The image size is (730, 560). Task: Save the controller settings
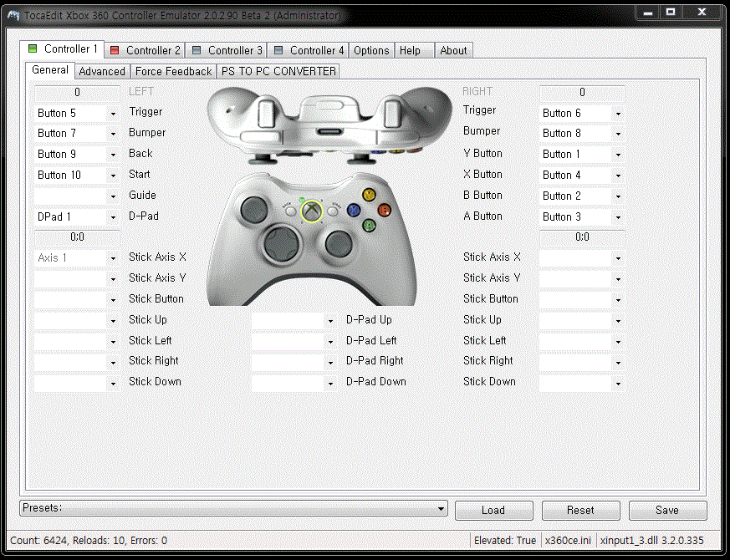(667, 511)
